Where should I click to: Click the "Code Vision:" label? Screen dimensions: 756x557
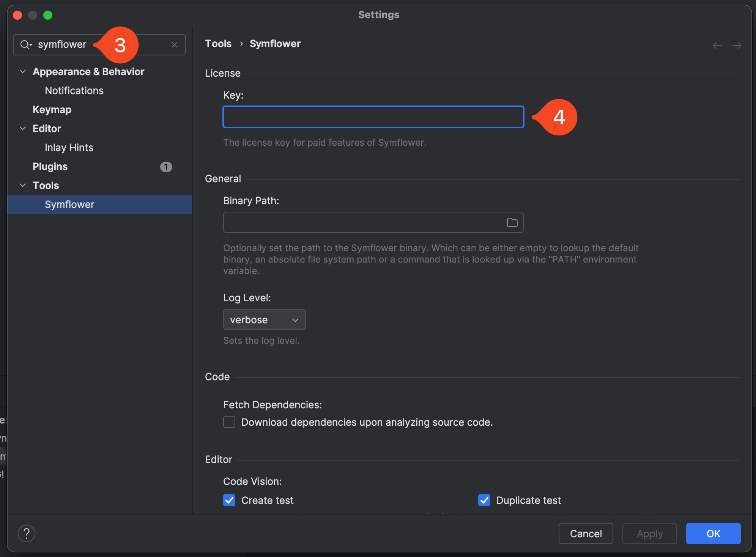[x=252, y=481]
